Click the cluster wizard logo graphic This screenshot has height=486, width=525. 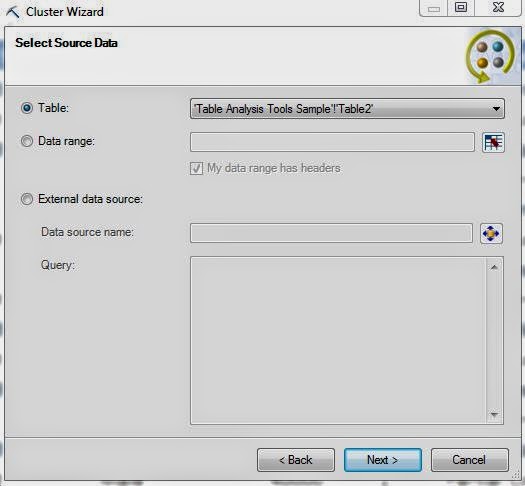491,56
